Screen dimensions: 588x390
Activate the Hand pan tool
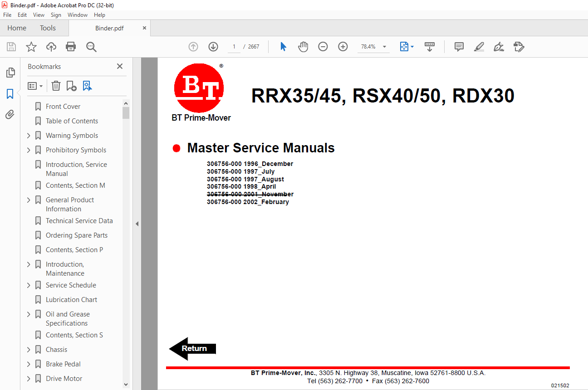(303, 47)
